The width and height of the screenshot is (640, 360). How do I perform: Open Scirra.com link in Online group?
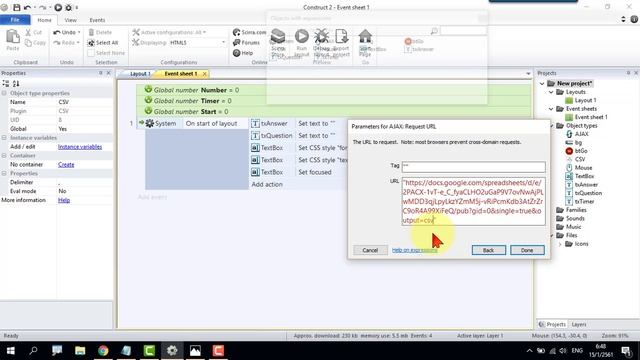point(249,32)
